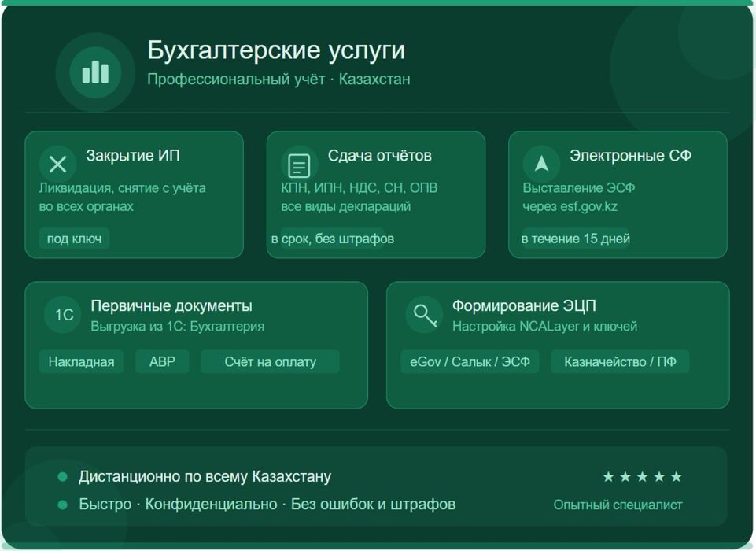756x551 pixels.
Task: Click the Бухгалтерские услуги heading
Action: pos(276,50)
